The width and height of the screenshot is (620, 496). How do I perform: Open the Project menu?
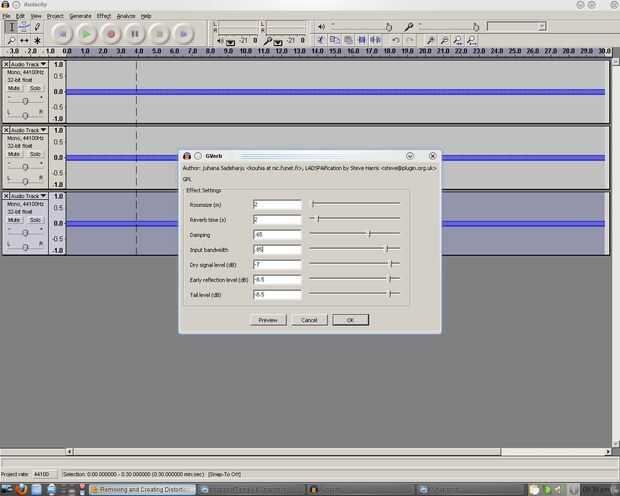pos(55,16)
